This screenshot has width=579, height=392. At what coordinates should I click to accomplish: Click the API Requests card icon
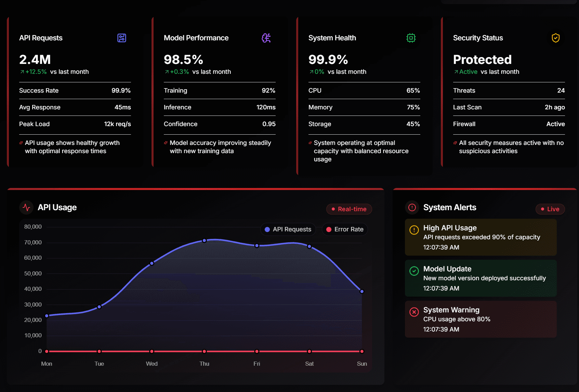pyautogui.click(x=122, y=38)
